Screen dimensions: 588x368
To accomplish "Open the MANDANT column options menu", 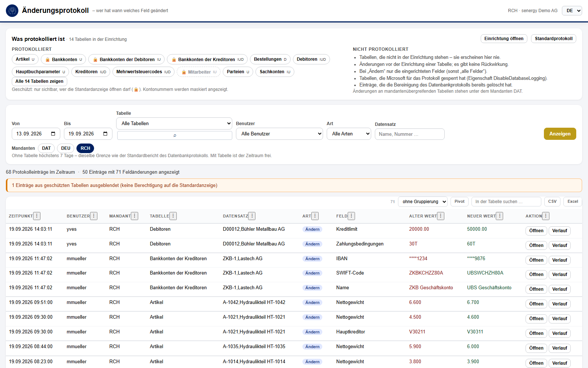I will click(135, 216).
